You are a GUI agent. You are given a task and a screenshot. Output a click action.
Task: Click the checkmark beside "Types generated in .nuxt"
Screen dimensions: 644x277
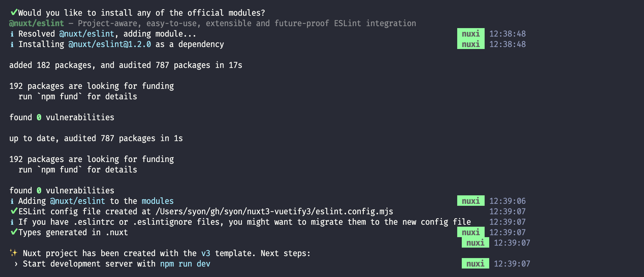click(x=14, y=232)
